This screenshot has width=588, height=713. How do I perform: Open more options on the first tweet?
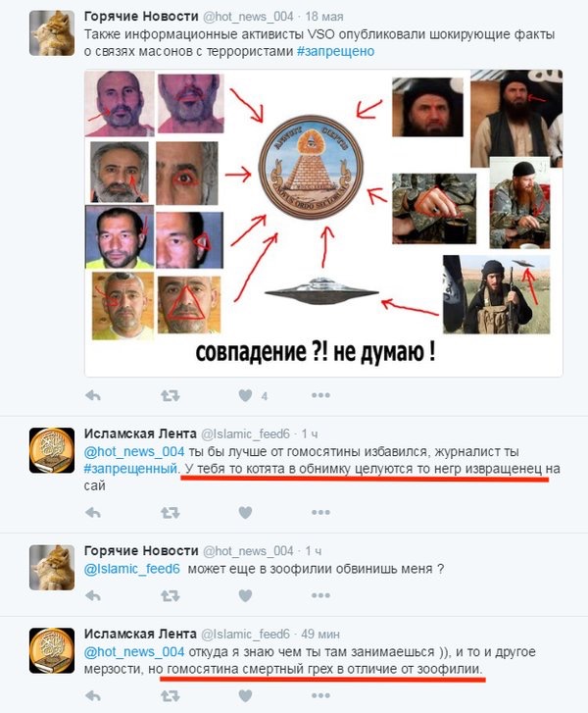(320, 395)
